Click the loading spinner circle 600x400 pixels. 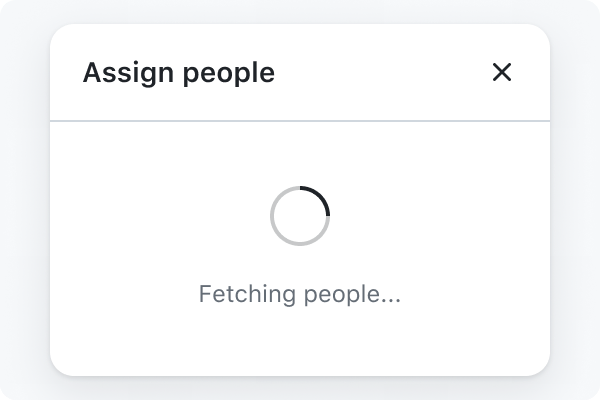(300, 215)
